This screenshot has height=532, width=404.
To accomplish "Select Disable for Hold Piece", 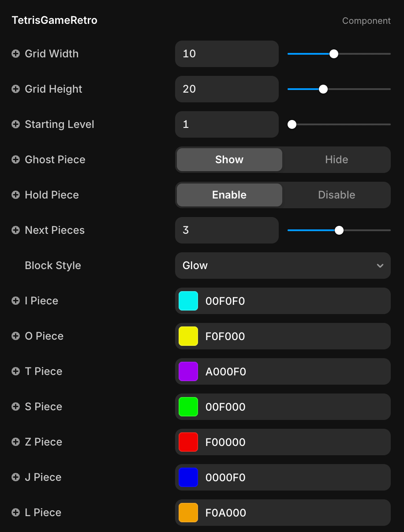I will click(337, 195).
